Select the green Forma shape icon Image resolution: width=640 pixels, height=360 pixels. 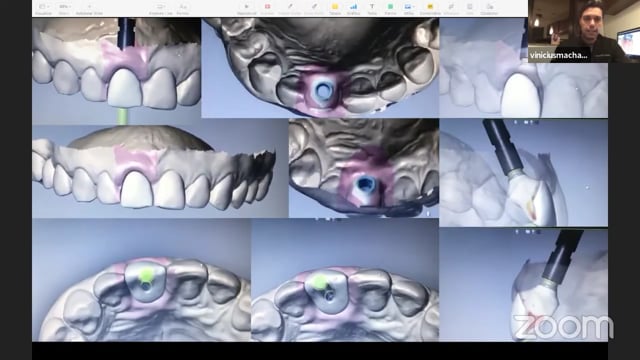(x=390, y=7)
